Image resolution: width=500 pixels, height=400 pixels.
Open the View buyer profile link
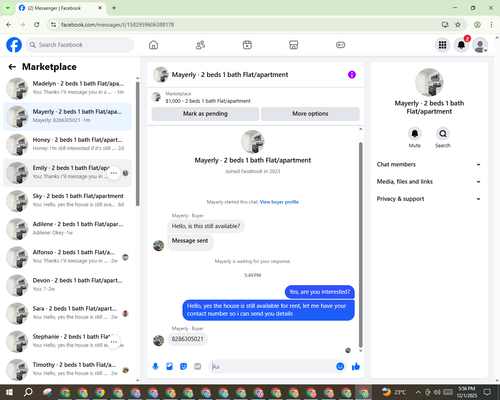(x=279, y=202)
